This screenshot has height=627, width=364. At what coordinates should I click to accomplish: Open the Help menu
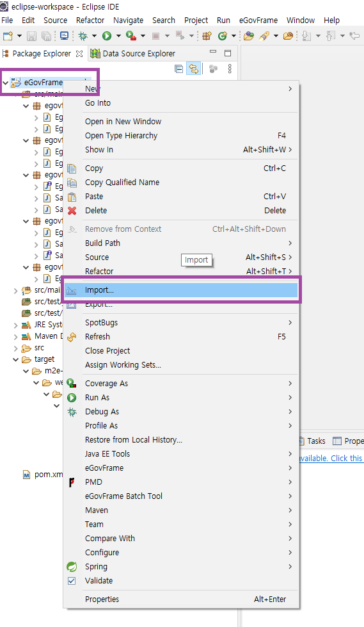[x=331, y=20]
